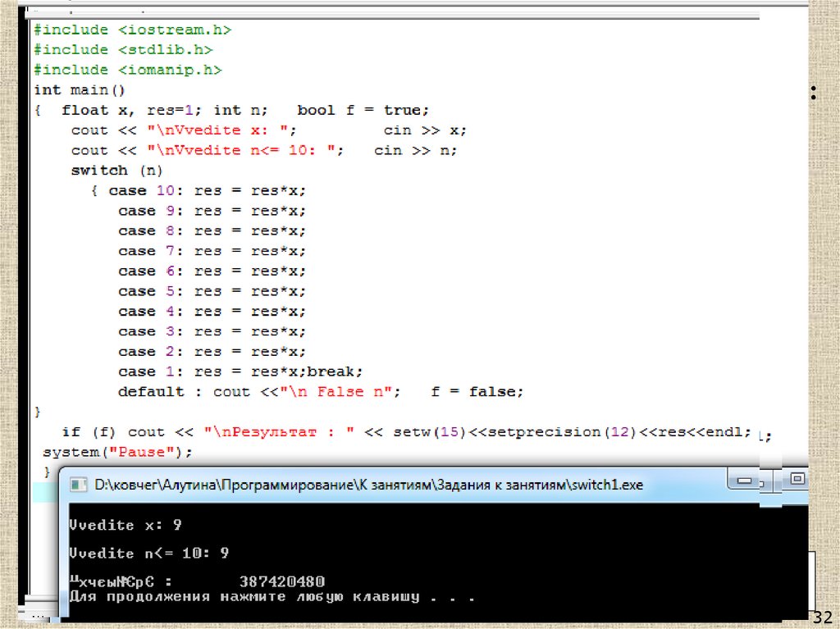The width and height of the screenshot is (840, 629).
Task: Click the case 5 line in code
Action: pos(212,291)
